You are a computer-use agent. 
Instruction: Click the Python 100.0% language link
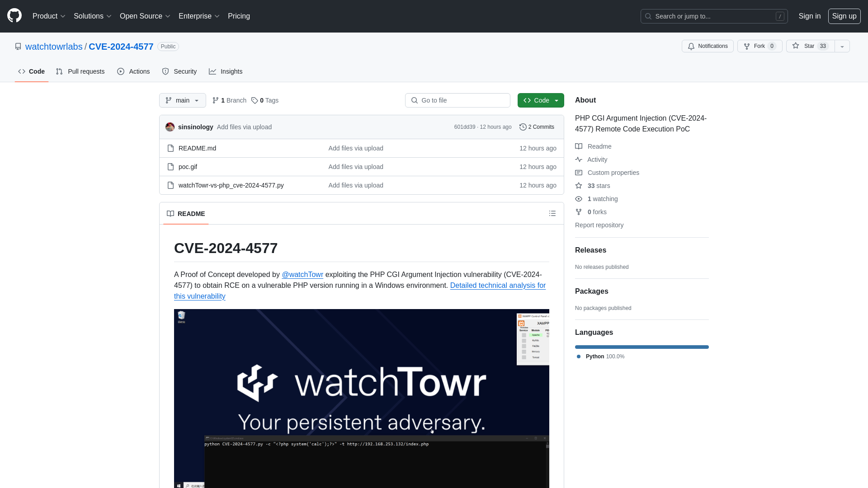click(x=601, y=357)
